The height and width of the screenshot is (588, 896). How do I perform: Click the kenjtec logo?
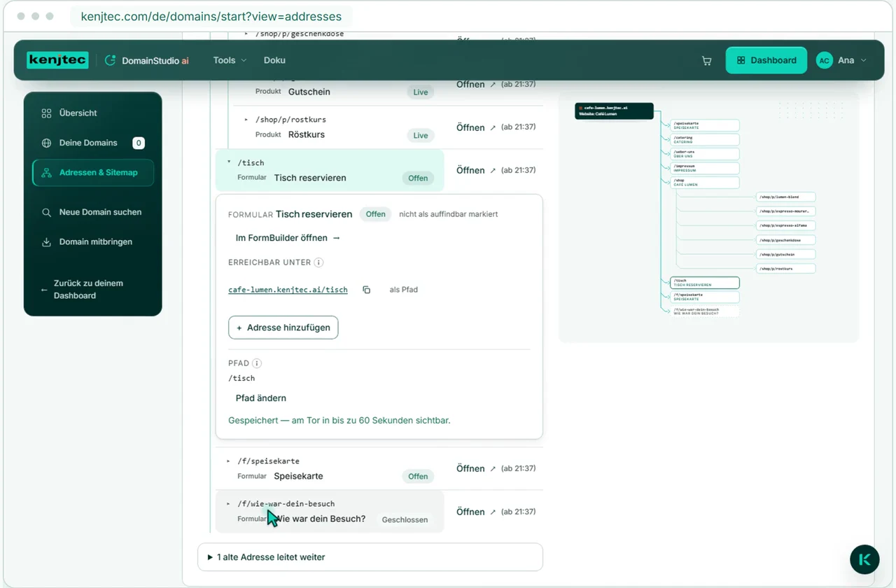(x=57, y=60)
